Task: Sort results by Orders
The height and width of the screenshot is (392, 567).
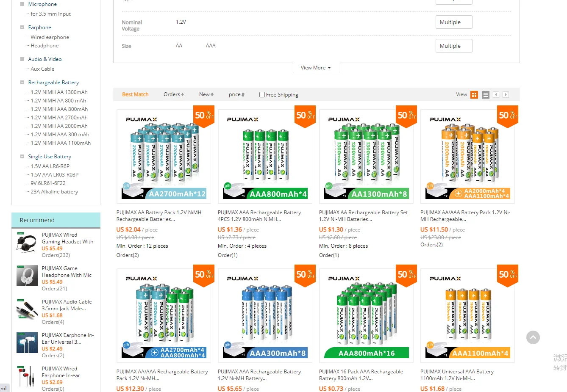Action: click(x=174, y=94)
